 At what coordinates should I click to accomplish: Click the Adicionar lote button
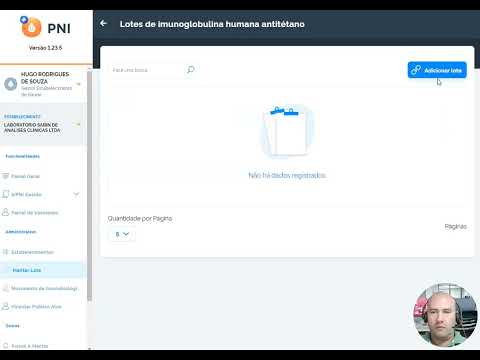pos(437,70)
